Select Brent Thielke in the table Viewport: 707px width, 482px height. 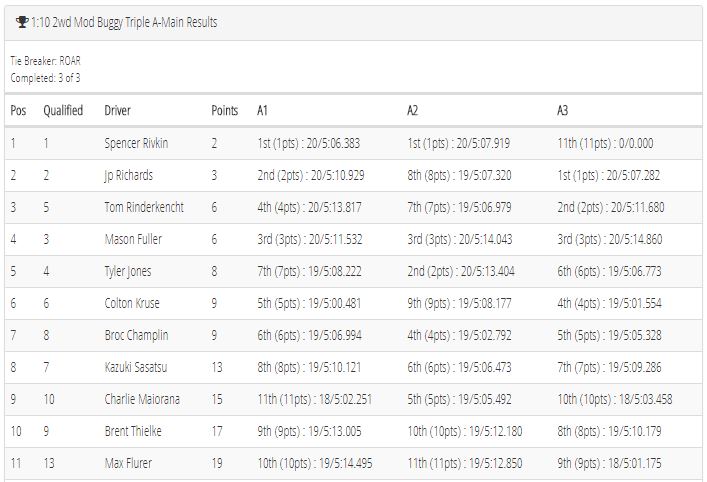pyautogui.click(x=133, y=432)
